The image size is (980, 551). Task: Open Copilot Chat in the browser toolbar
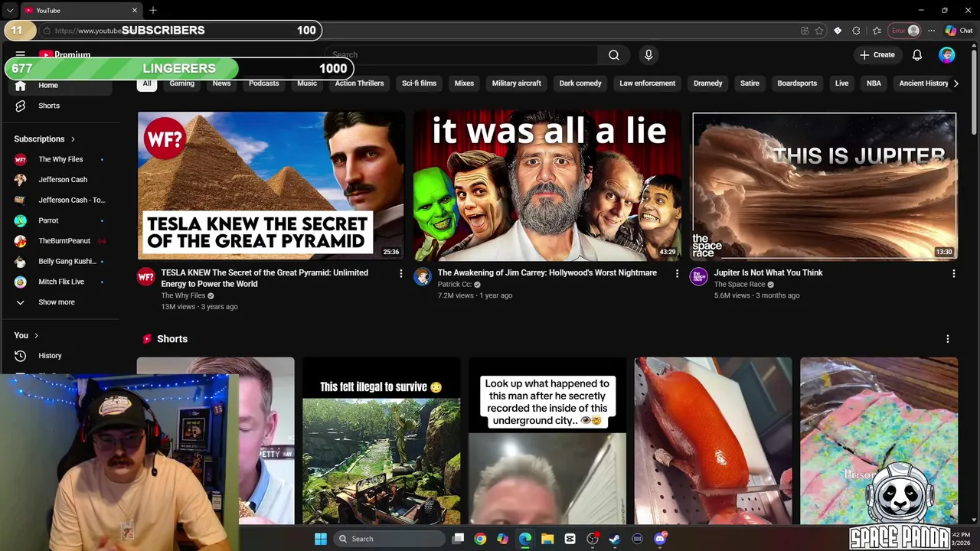click(959, 31)
